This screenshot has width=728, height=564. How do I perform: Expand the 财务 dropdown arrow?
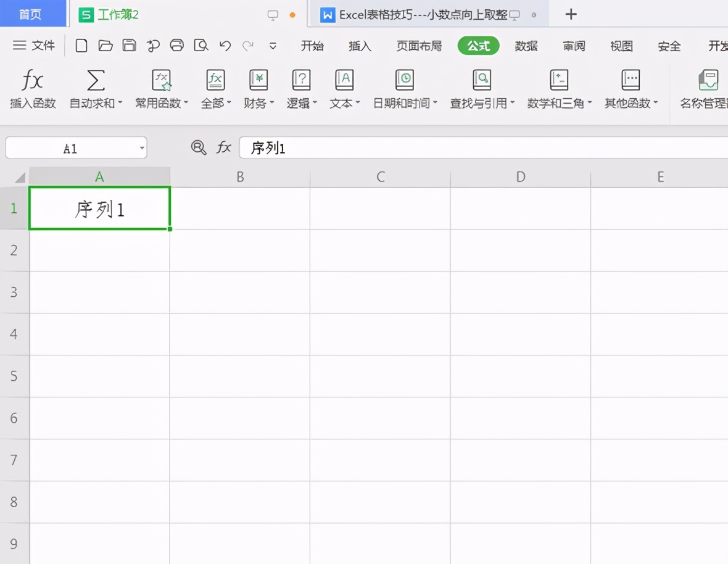point(271,102)
